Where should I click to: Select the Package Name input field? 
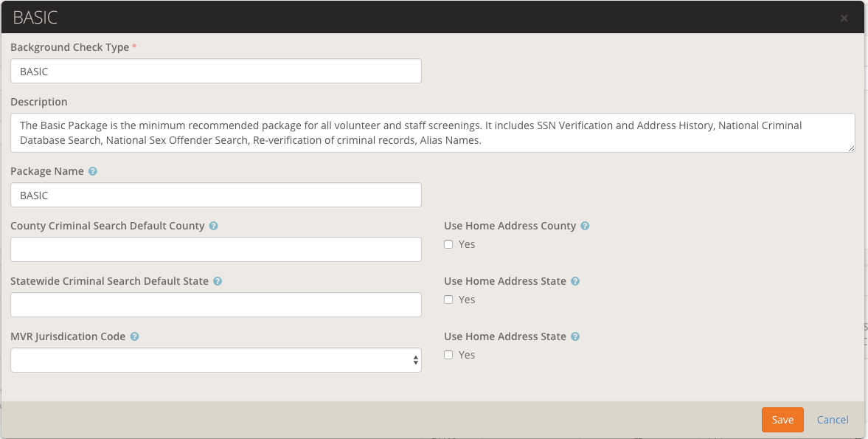pyautogui.click(x=215, y=196)
